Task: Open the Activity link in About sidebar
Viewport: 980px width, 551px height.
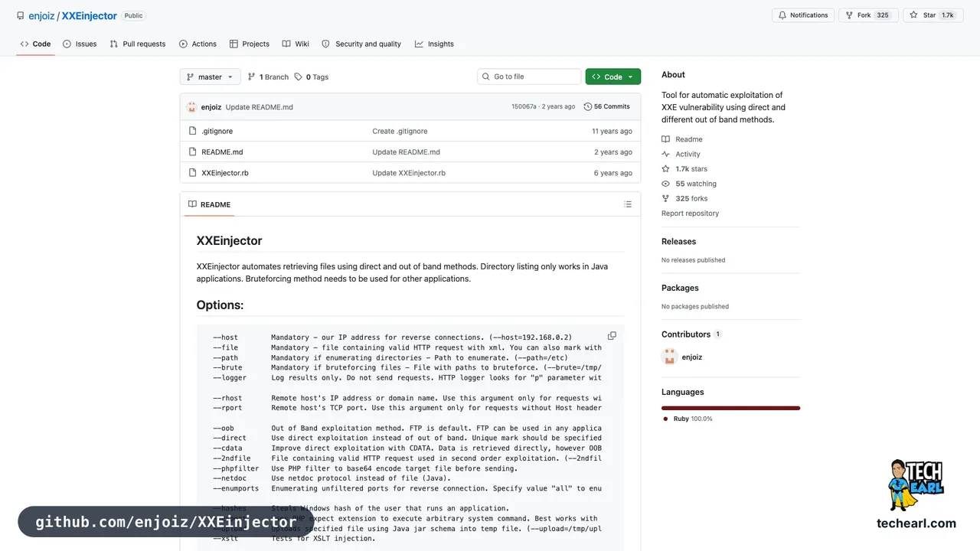Action: (x=681, y=154)
